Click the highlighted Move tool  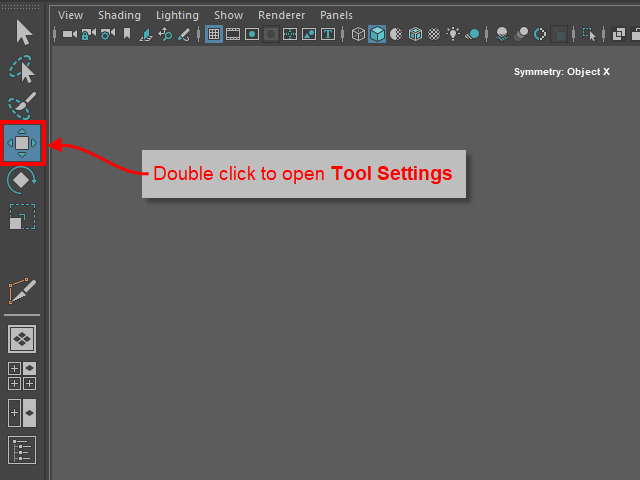(x=22, y=144)
